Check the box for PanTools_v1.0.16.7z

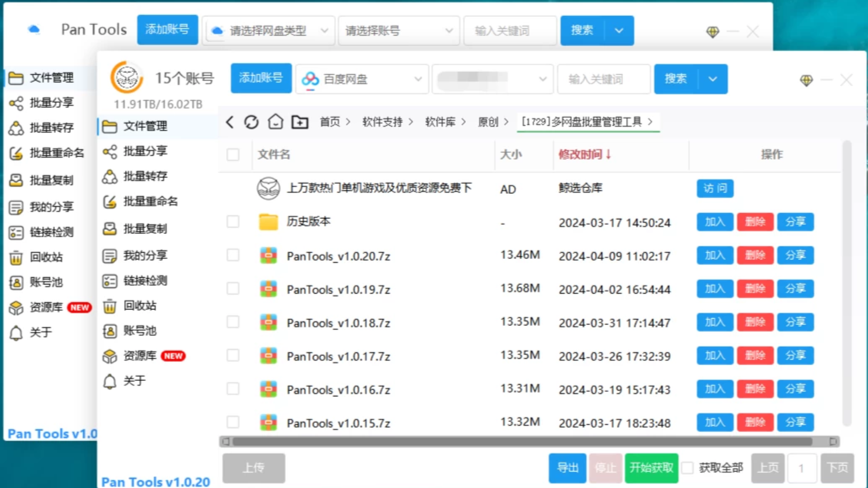233,389
